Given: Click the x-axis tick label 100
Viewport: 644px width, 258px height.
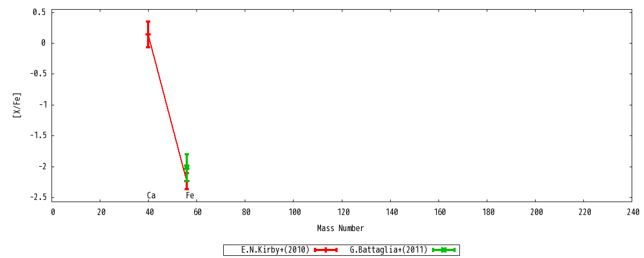Looking at the screenshot, I should (295, 212).
